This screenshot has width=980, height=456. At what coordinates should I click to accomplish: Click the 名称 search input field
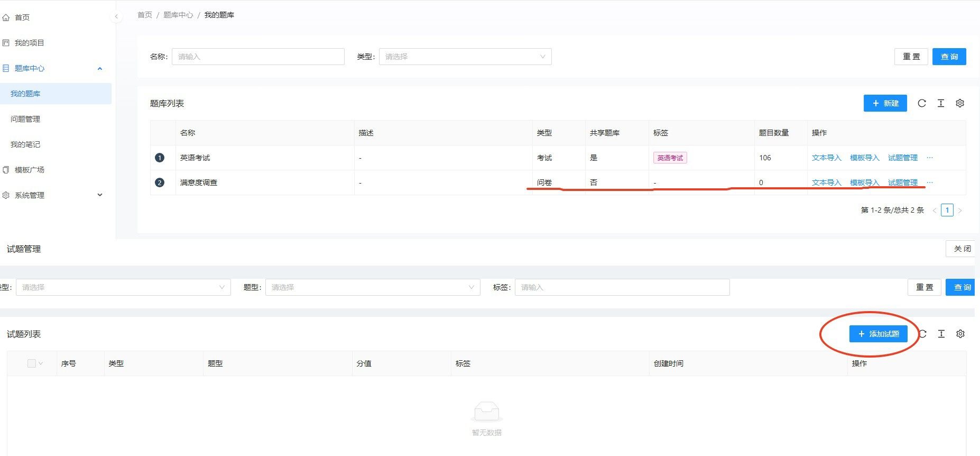point(258,57)
